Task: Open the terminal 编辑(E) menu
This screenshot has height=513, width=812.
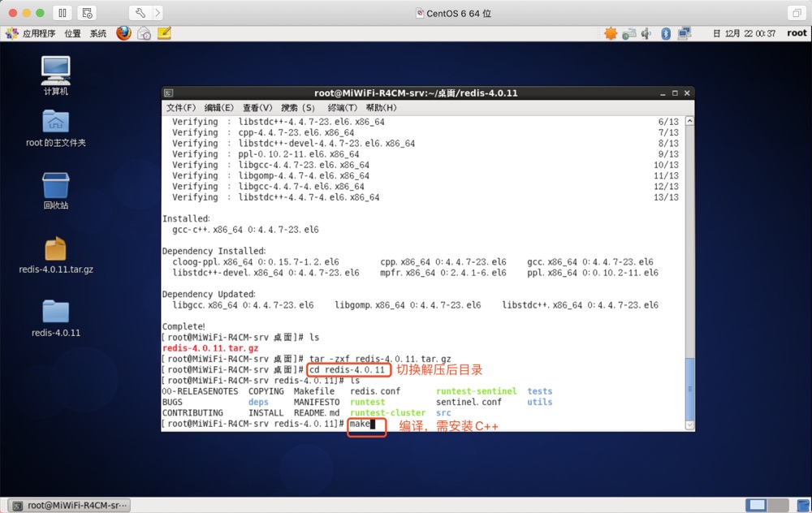Action: (218, 107)
